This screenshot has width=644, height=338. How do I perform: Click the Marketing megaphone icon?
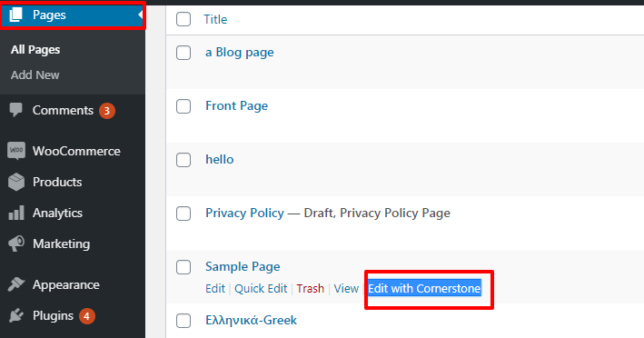click(x=16, y=244)
